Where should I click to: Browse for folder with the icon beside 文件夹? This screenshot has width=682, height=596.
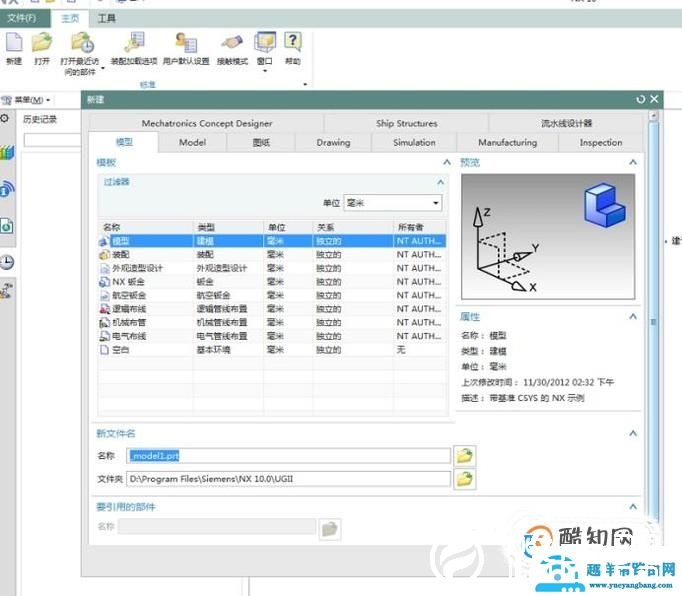coord(465,479)
